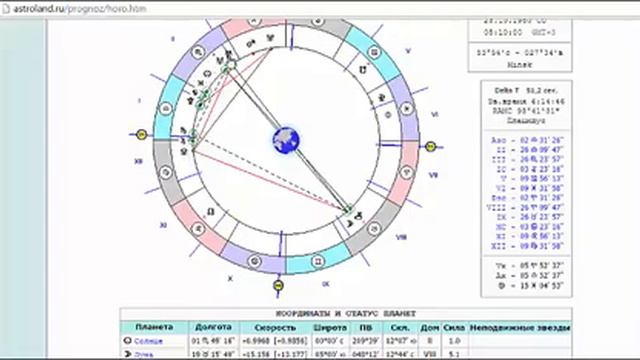This screenshot has height=360, width=640.
Task: Click the yellow Ascendant marker beside house I
Action: coord(141,134)
